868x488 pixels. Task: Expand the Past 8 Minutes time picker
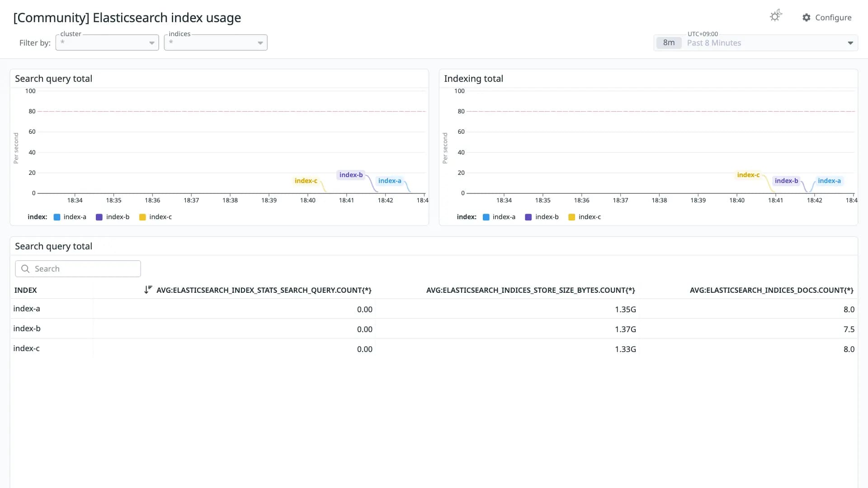tap(755, 43)
